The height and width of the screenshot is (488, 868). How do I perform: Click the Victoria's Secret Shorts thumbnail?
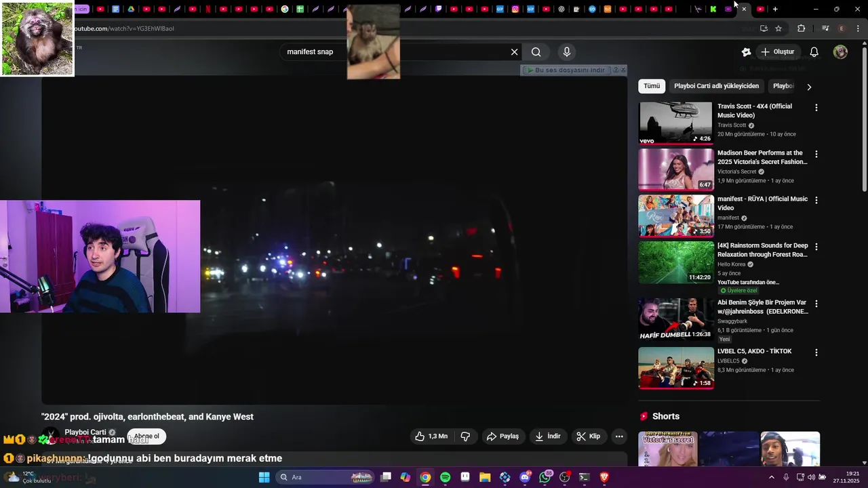pyautogui.click(x=668, y=449)
